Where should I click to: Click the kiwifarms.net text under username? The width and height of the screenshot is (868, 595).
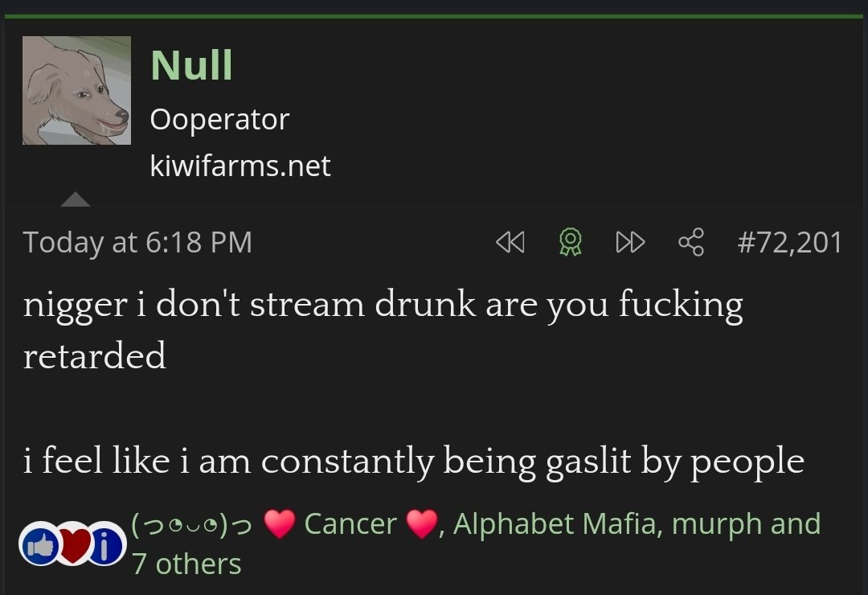tap(240, 166)
